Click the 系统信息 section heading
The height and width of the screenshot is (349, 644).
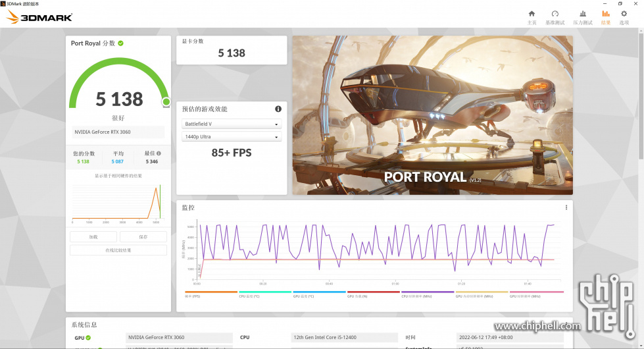(84, 325)
